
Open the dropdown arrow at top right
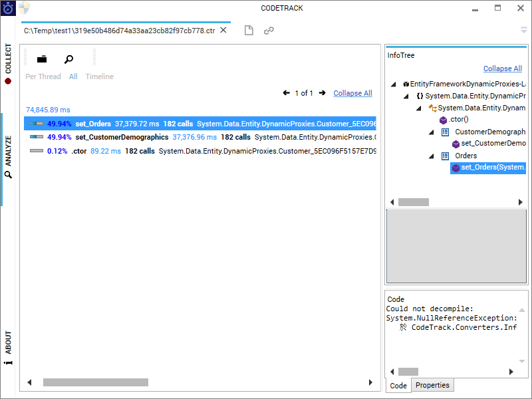tap(524, 30)
